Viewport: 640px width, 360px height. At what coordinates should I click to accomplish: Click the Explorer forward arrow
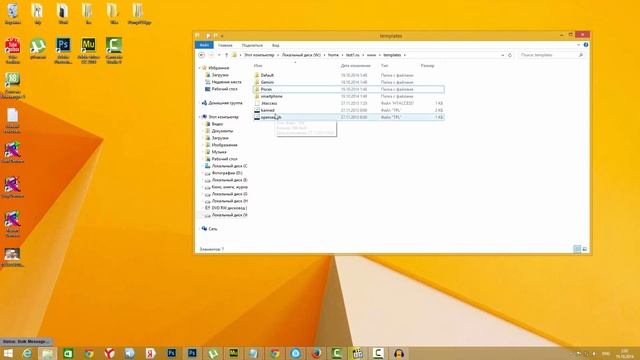point(211,55)
